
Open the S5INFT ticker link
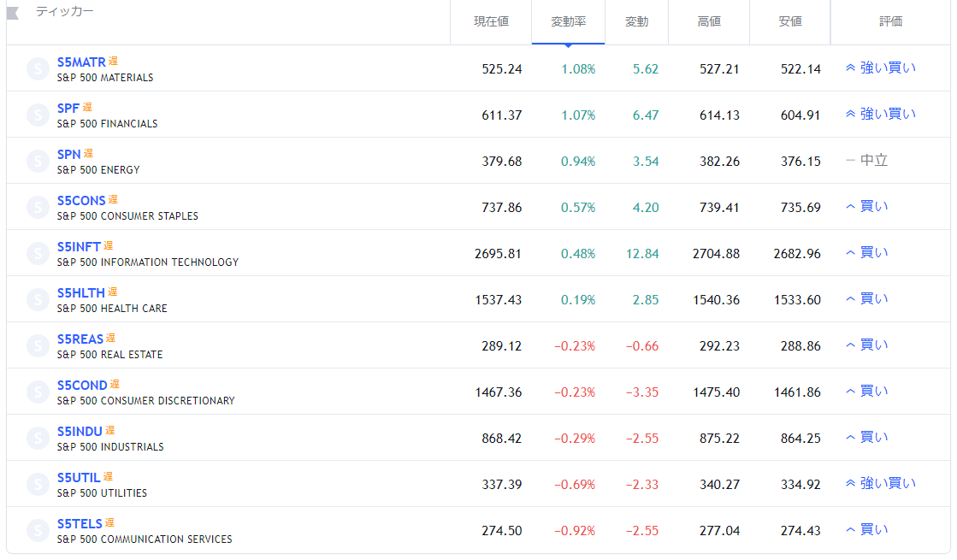click(x=80, y=247)
